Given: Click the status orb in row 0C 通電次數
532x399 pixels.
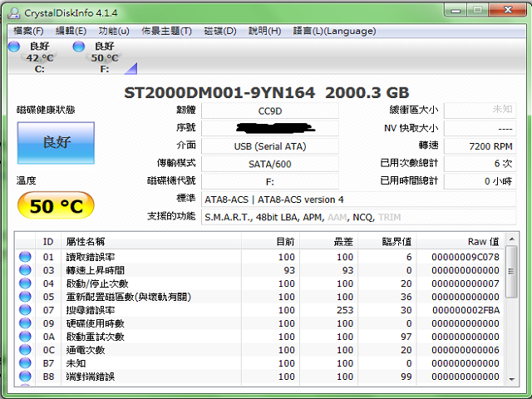Looking at the screenshot, I should click(x=25, y=349).
